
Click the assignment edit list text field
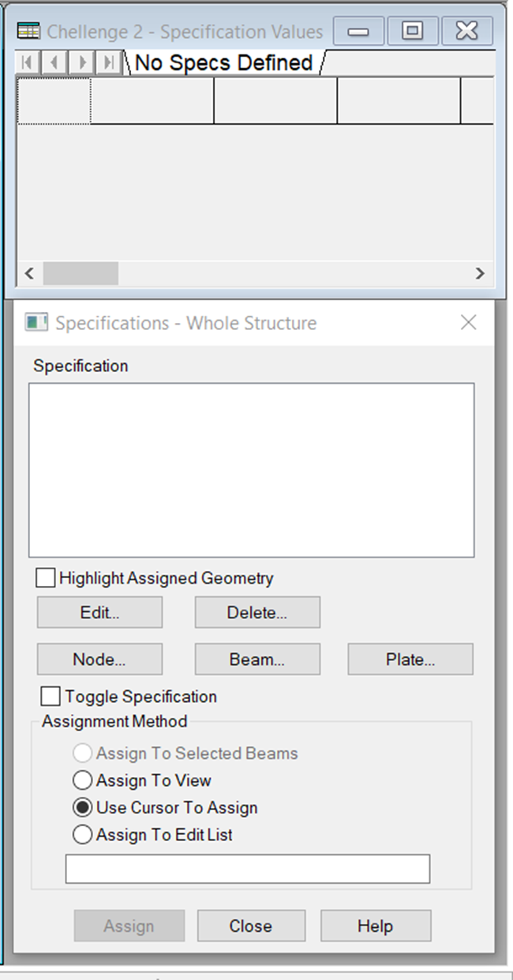pos(248,869)
